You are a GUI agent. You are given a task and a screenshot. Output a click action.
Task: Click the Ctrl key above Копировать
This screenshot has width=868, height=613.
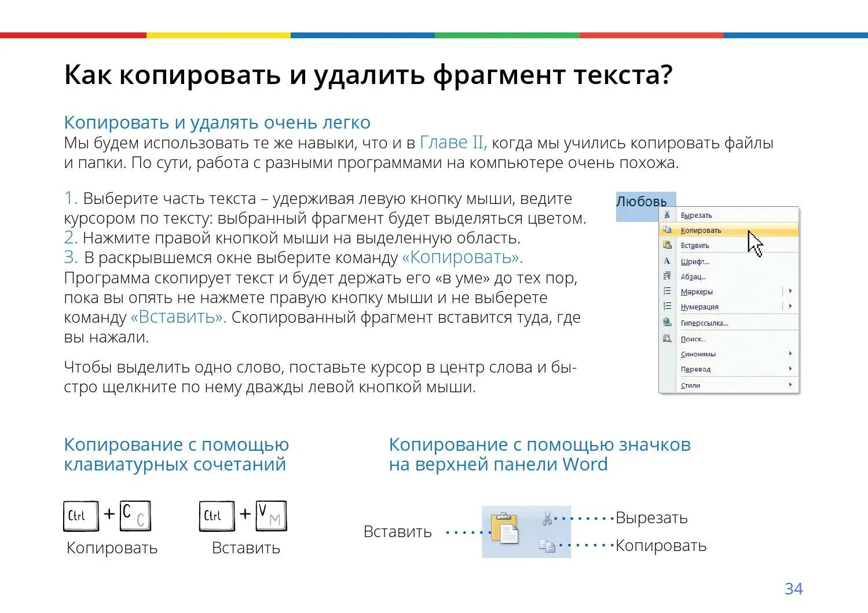click(81, 516)
